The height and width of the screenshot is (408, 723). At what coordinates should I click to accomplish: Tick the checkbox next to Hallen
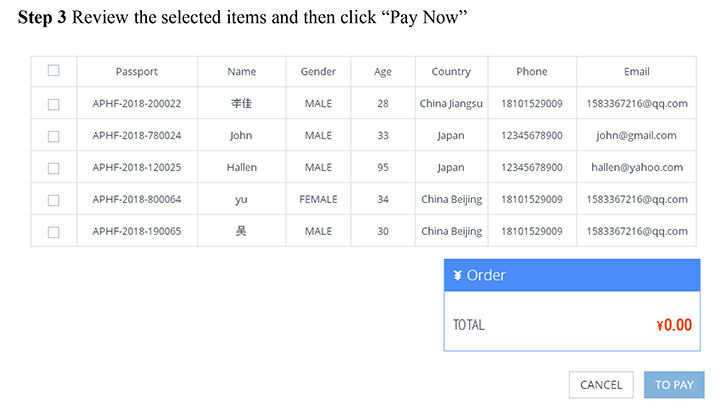(x=54, y=168)
